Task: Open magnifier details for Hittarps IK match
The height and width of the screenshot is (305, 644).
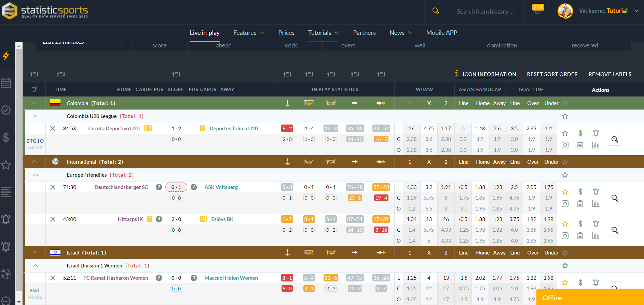Action: pos(615,230)
